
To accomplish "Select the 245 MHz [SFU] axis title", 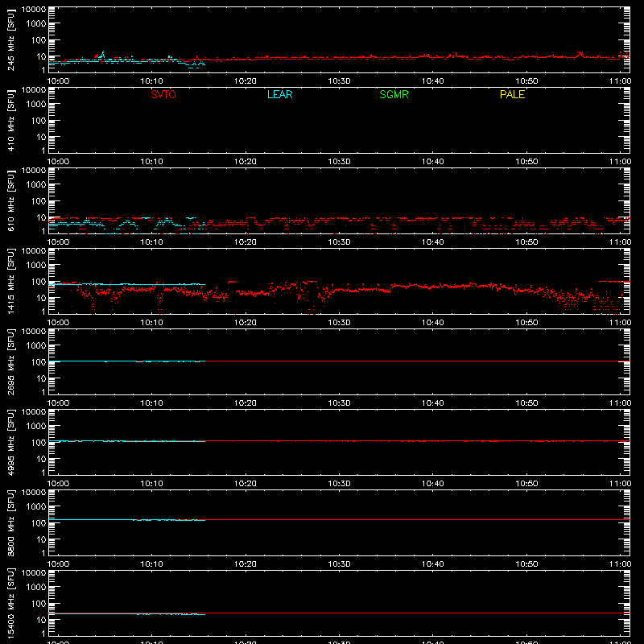I will click(10, 39).
